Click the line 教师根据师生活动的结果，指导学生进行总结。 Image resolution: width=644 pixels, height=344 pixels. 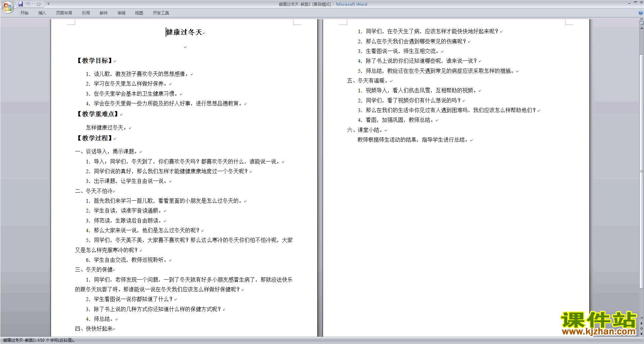[414, 140]
